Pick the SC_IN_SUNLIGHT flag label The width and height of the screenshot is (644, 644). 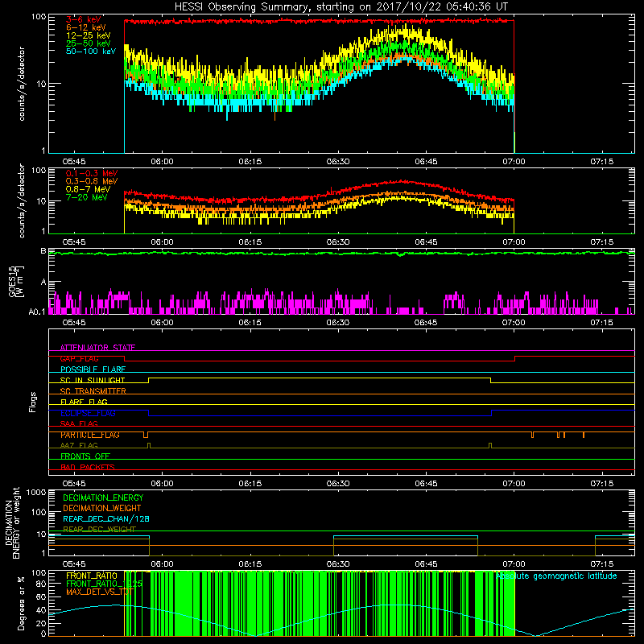93,380
